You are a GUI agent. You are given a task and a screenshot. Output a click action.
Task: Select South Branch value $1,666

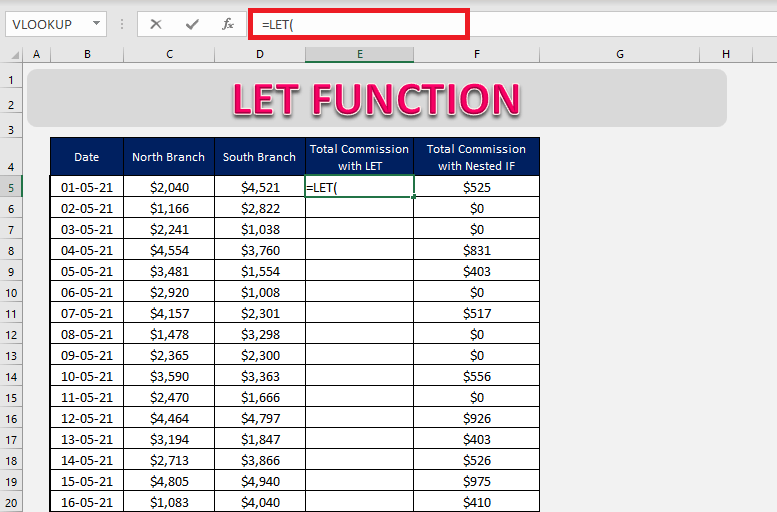click(260, 398)
